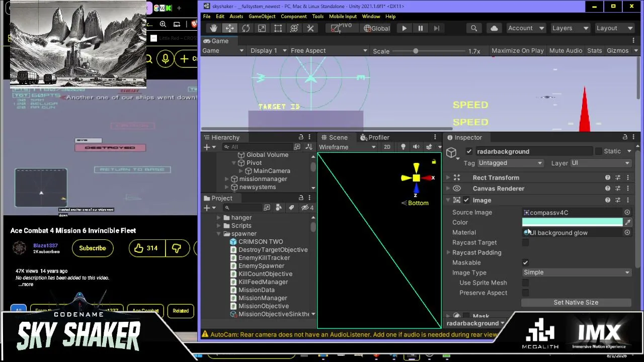Open the Tag Untagged dropdown
This screenshot has width=644, height=362.
tap(510, 163)
